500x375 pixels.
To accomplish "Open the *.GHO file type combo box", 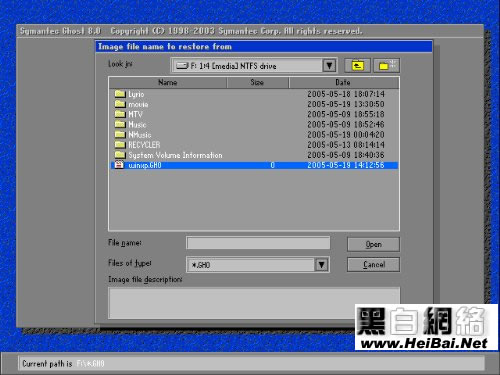I will pos(258,265).
